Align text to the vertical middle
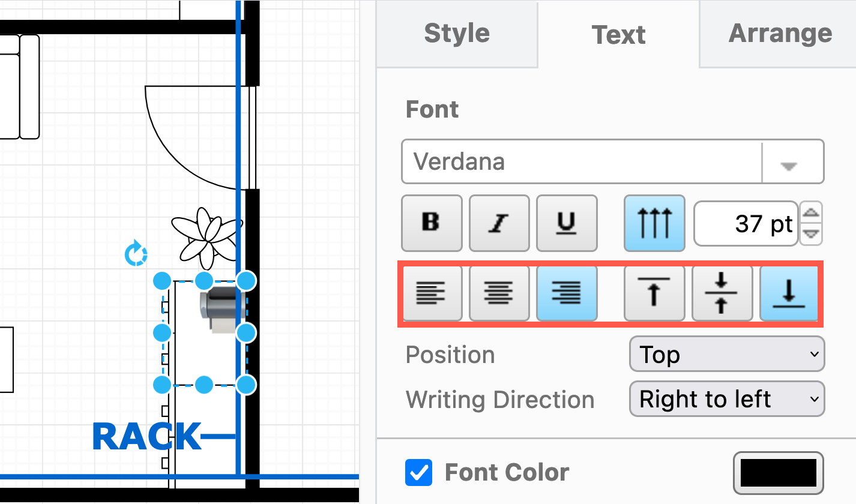 click(x=721, y=293)
